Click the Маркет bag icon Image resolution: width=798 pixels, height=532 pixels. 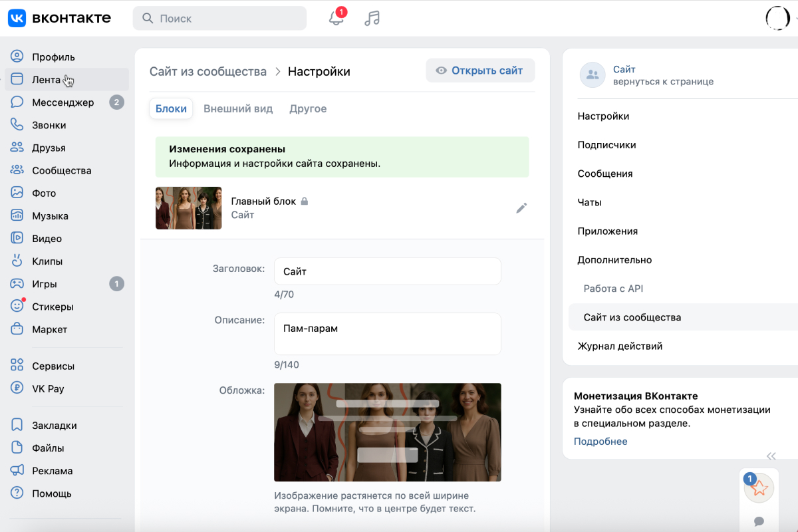coord(17,329)
